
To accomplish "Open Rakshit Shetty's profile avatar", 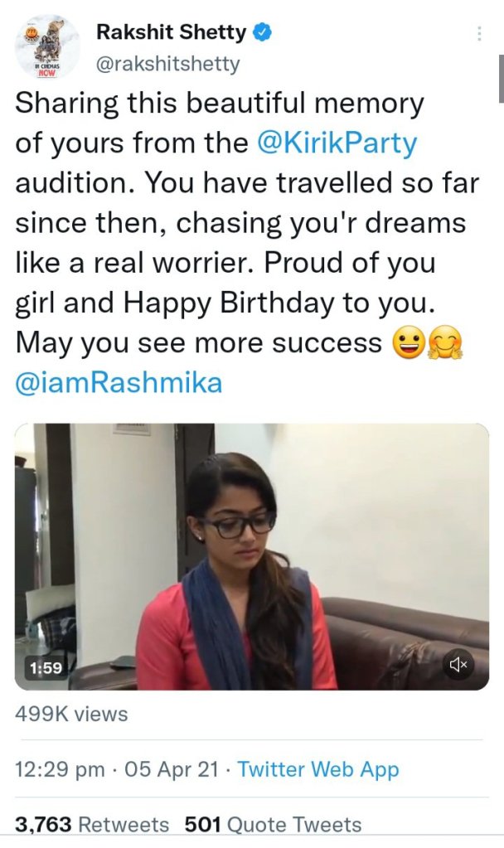I will (x=48, y=47).
